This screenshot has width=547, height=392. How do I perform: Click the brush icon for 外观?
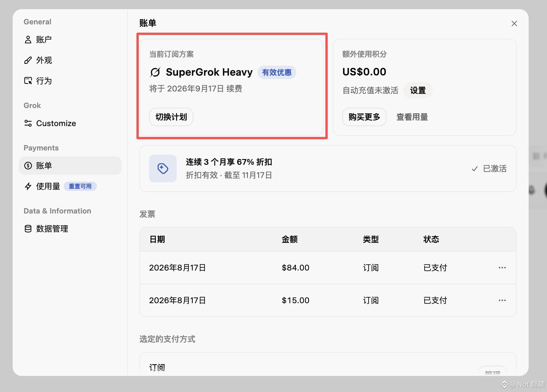coord(28,60)
